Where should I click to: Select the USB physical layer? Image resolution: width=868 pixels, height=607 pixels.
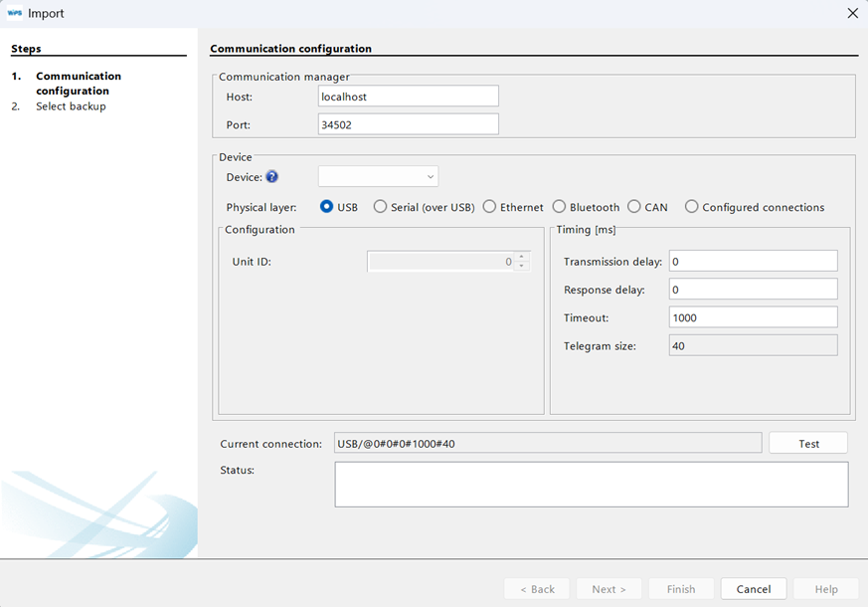click(x=328, y=206)
